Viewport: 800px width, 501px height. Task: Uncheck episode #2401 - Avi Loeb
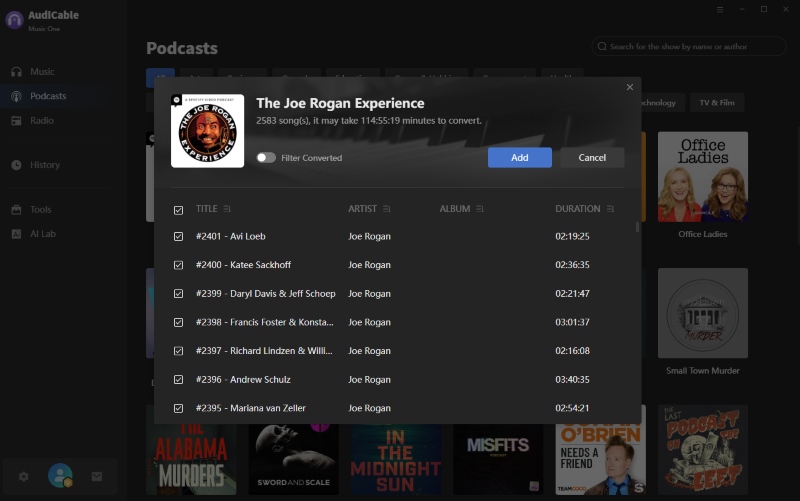[178, 236]
